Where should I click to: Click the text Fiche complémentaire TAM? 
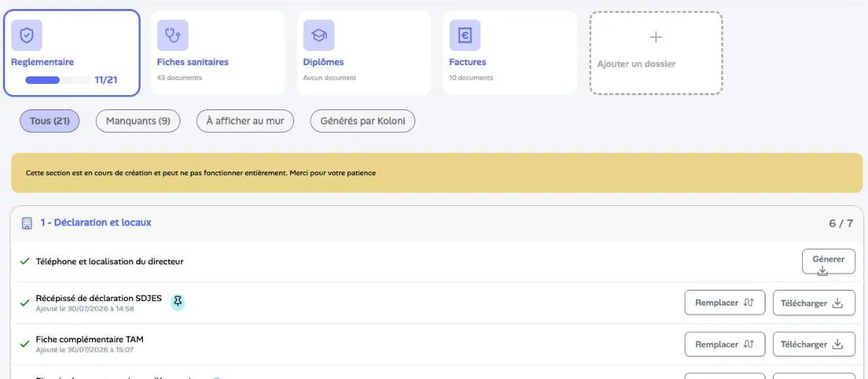90,339
